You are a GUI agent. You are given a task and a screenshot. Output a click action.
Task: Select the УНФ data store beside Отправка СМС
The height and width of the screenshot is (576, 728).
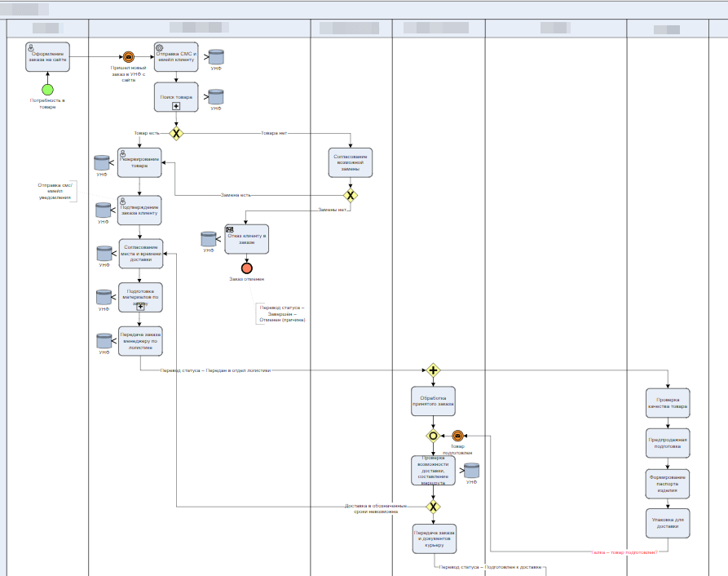coord(215,57)
